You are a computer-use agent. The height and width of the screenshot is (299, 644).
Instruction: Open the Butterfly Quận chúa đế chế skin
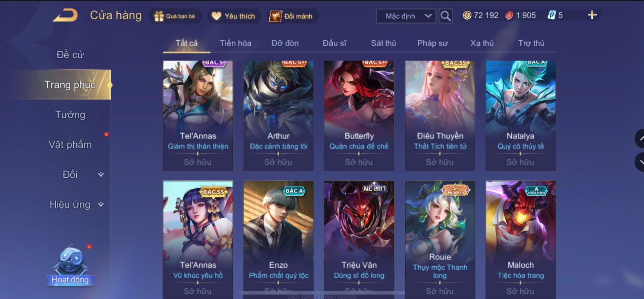pyautogui.click(x=359, y=116)
